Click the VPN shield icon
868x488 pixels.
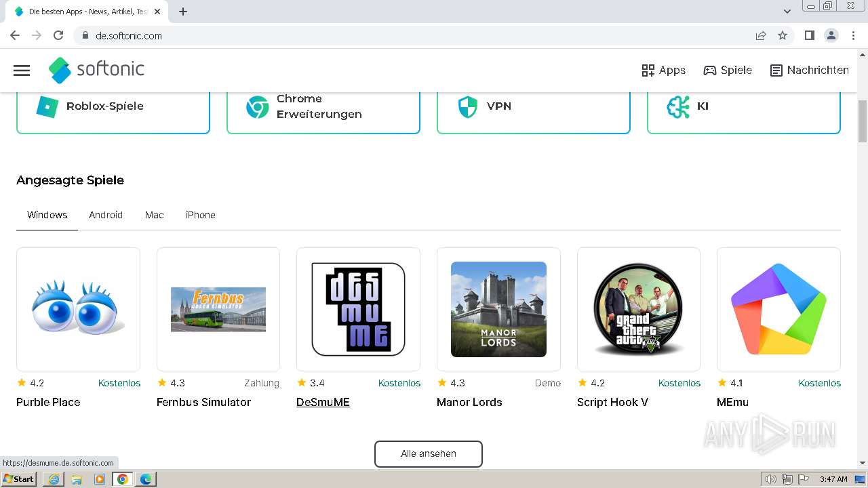coord(468,106)
